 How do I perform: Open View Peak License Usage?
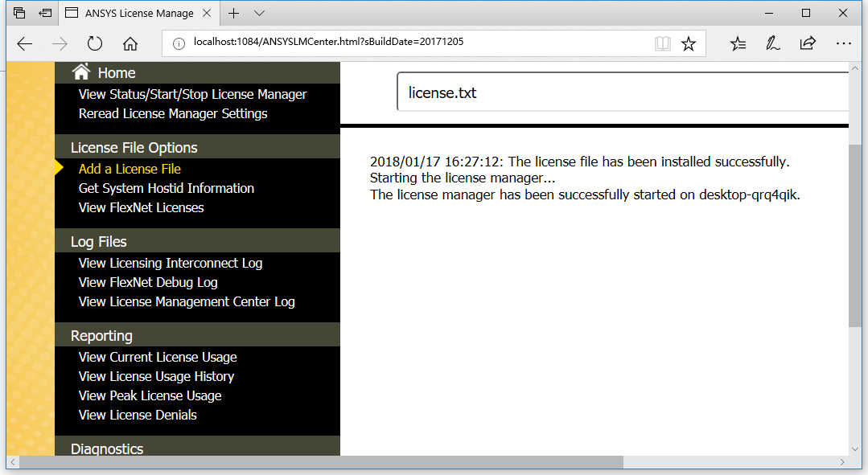pyautogui.click(x=150, y=396)
